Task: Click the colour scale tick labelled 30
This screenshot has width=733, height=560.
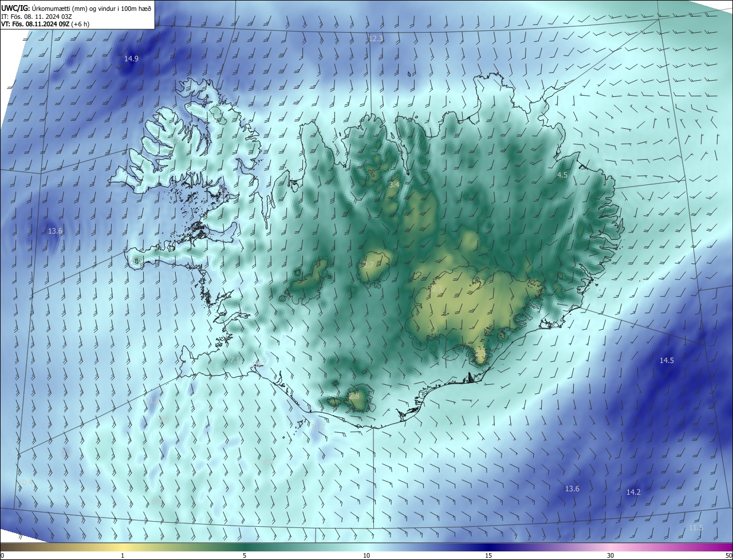Action: click(x=610, y=556)
